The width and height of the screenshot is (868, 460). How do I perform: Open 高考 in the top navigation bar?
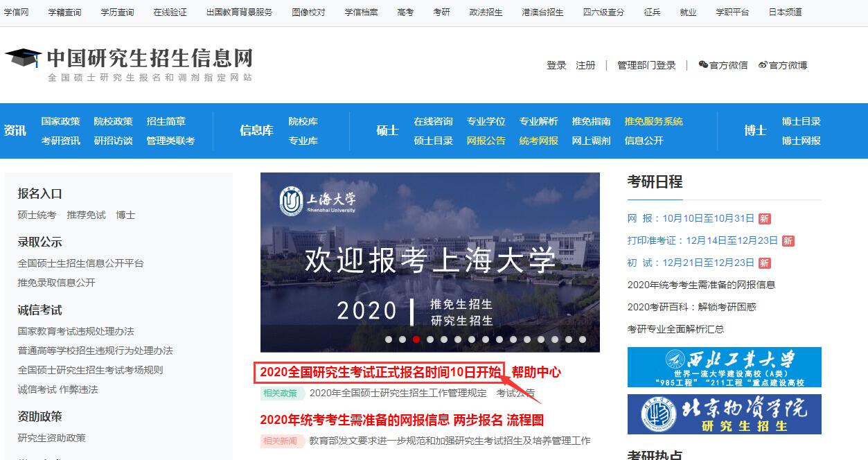point(405,12)
